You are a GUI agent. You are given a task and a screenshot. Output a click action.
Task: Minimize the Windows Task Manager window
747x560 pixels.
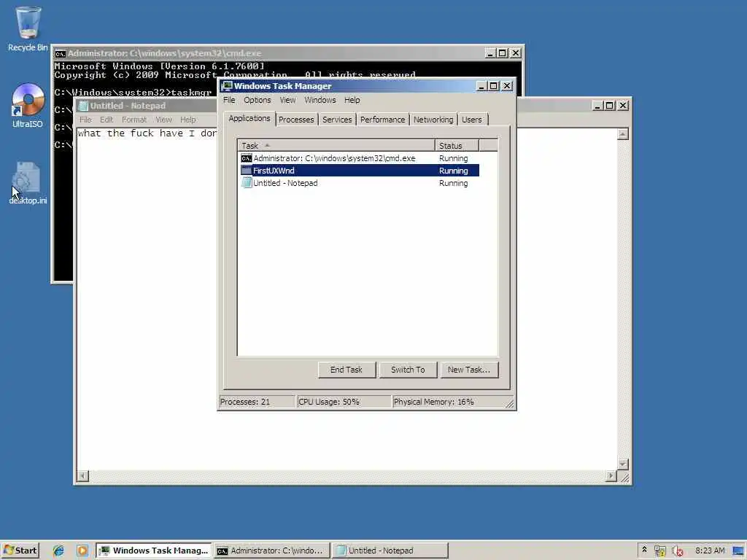pyautogui.click(x=481, y=86)
